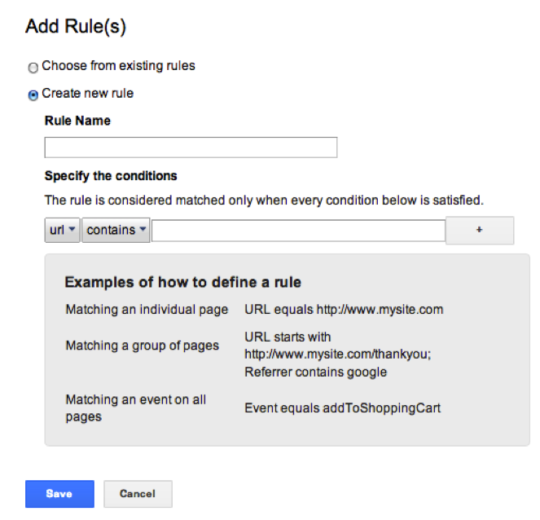Click the "URL equals http://www.mysite.com" example
This screenshot has height=520, width=540.
[344, 309]
